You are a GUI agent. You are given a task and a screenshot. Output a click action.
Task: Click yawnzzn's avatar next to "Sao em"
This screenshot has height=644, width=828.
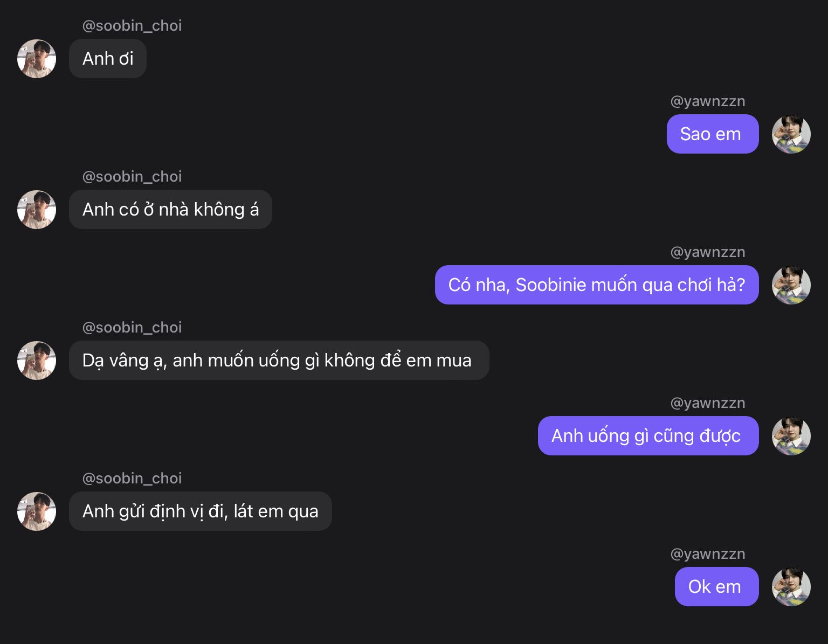[x=791, y=134]
